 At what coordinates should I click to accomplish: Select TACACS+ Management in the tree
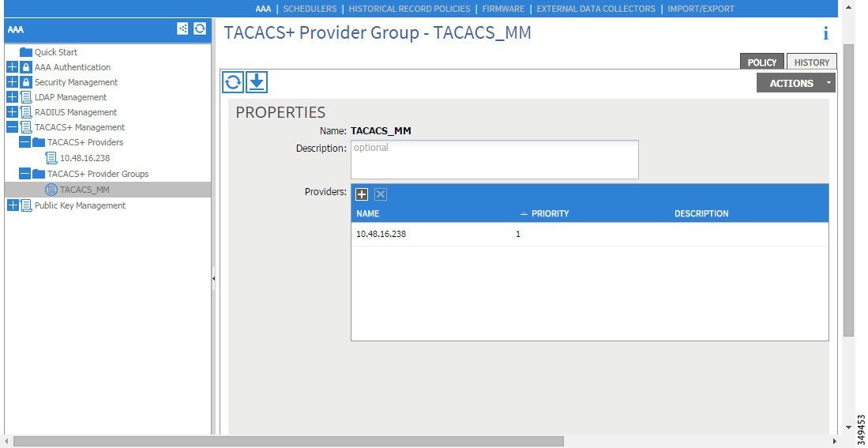(80, 127)
